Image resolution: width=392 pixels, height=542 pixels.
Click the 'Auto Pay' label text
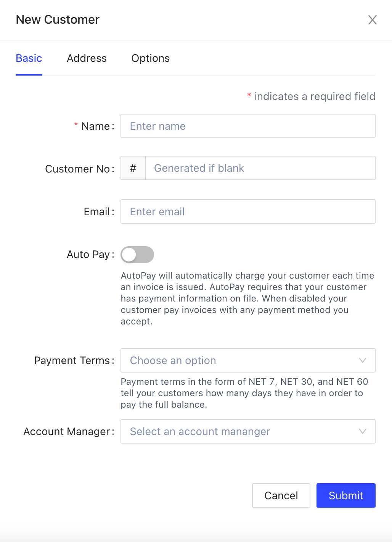88,255
